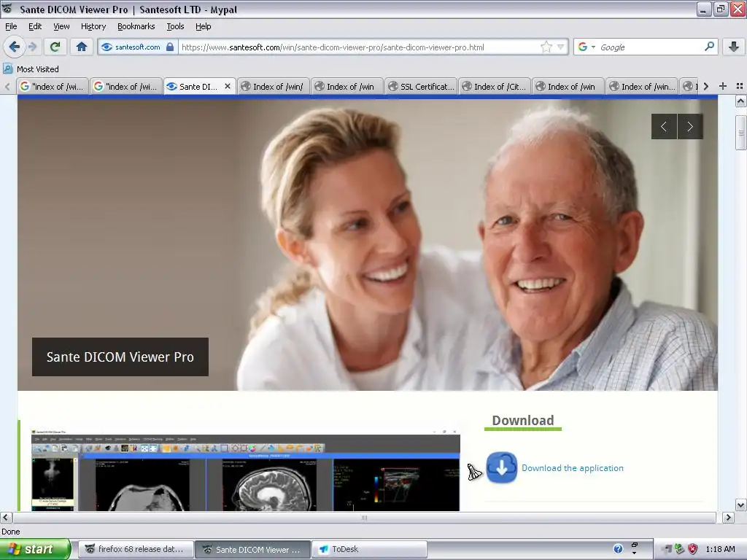Bookmark this page with the star icon
This screenshot has width=747, height=560.
pyautogui.click(x=546, y=47)
